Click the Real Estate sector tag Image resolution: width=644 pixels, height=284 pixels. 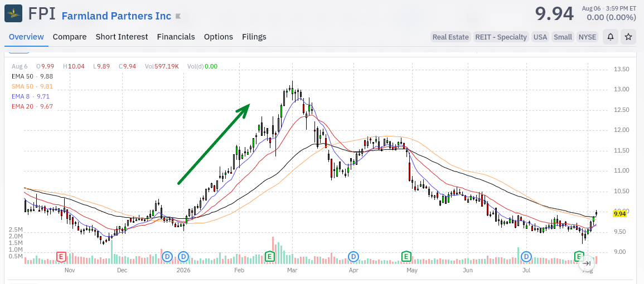click(451, 37)
